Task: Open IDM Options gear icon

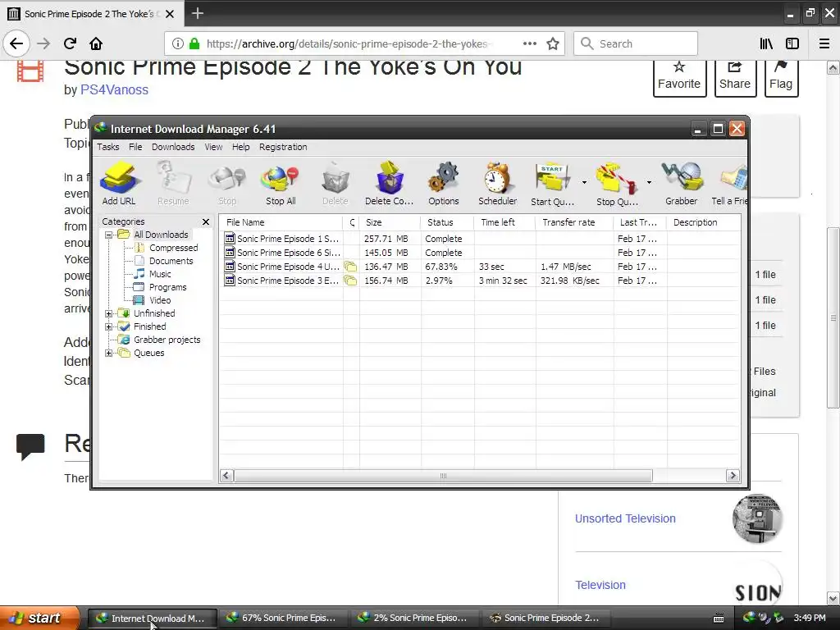Action: pos(444,184)
